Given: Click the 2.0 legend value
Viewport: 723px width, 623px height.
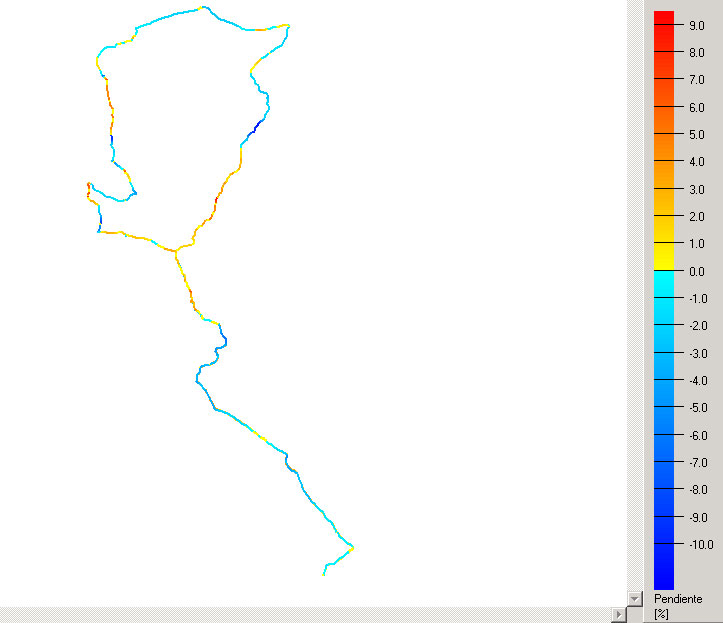Looking at the screenshot, I should point(697,217).
